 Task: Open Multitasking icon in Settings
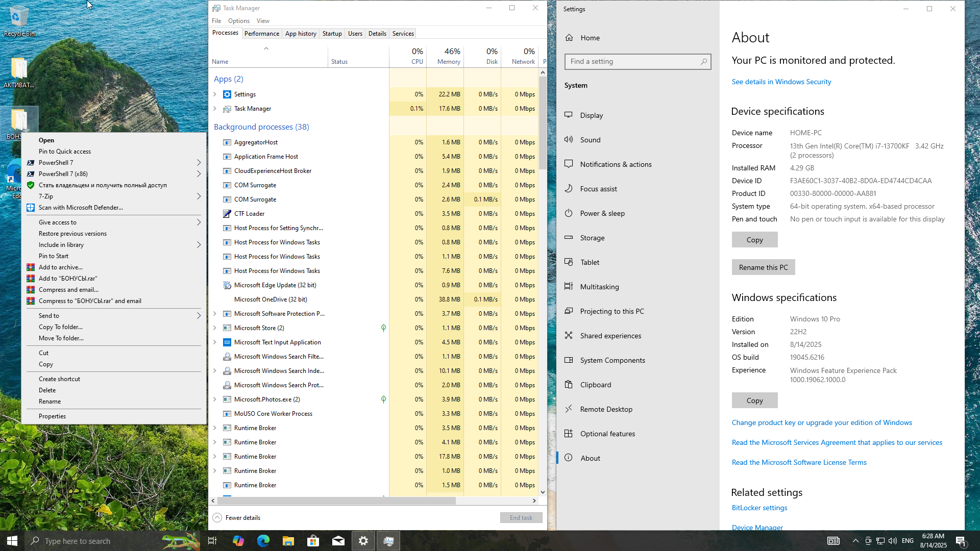569,287
